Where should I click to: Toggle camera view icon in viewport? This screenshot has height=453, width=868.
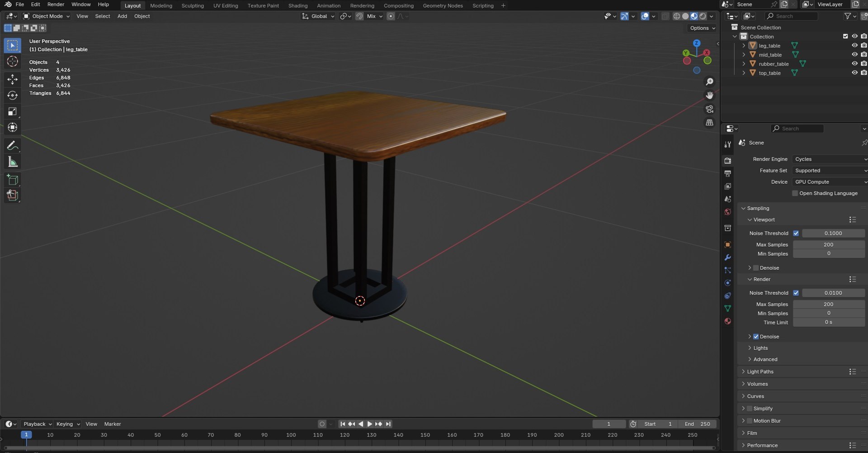(x=710, y=109)
